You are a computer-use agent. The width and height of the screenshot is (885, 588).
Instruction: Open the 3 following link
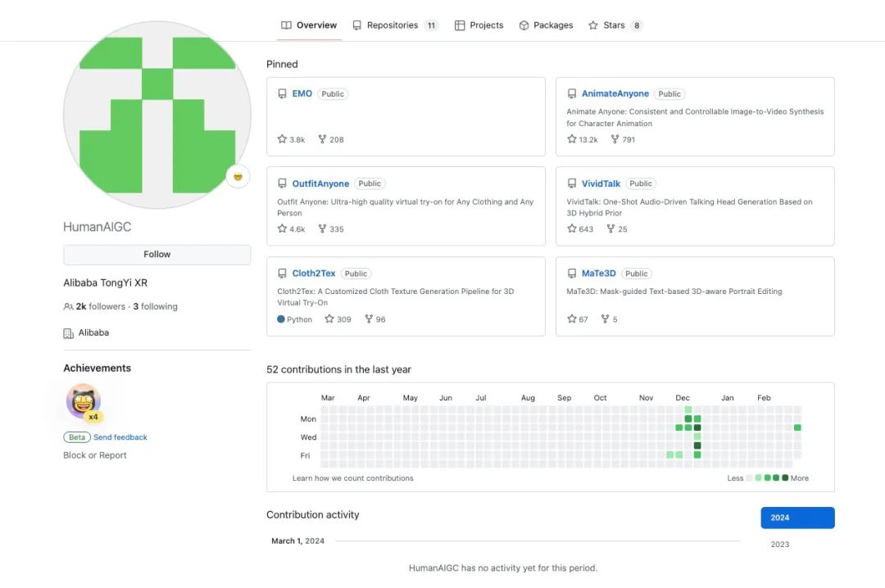tap(155, 306)
